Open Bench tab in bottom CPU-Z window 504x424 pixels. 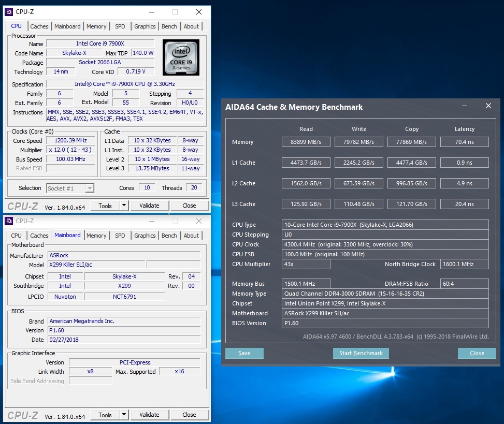(169, 236)
